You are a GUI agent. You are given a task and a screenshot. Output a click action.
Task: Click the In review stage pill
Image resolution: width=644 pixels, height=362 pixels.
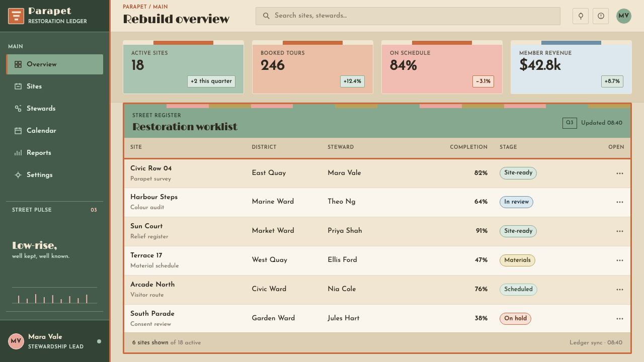point(516,202)
